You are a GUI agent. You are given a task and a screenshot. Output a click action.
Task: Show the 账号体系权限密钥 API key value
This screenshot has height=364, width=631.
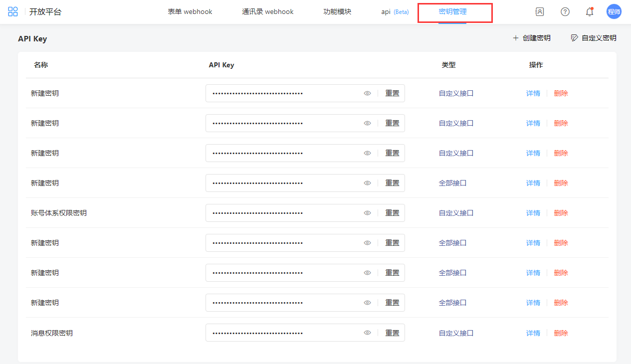(367, 213)
